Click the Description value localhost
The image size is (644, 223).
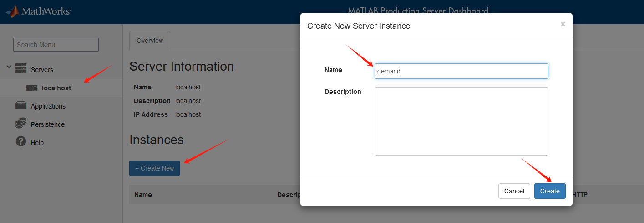188,101
